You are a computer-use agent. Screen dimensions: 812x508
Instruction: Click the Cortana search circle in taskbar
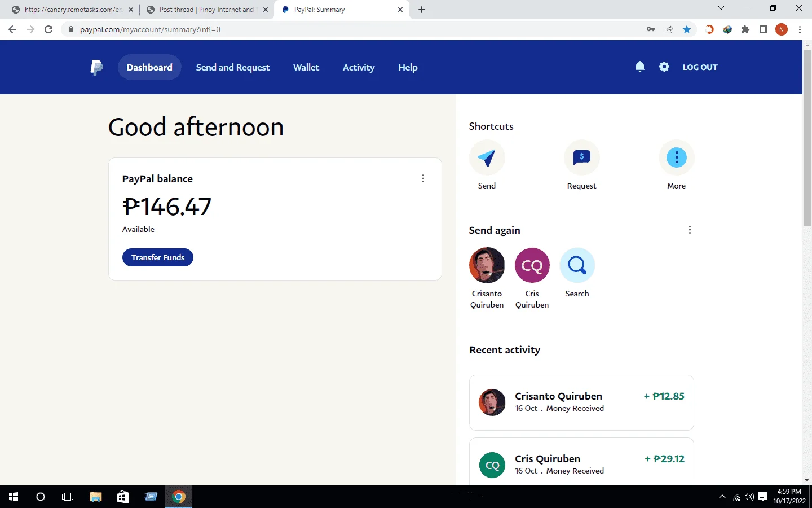tap(41, 497)
